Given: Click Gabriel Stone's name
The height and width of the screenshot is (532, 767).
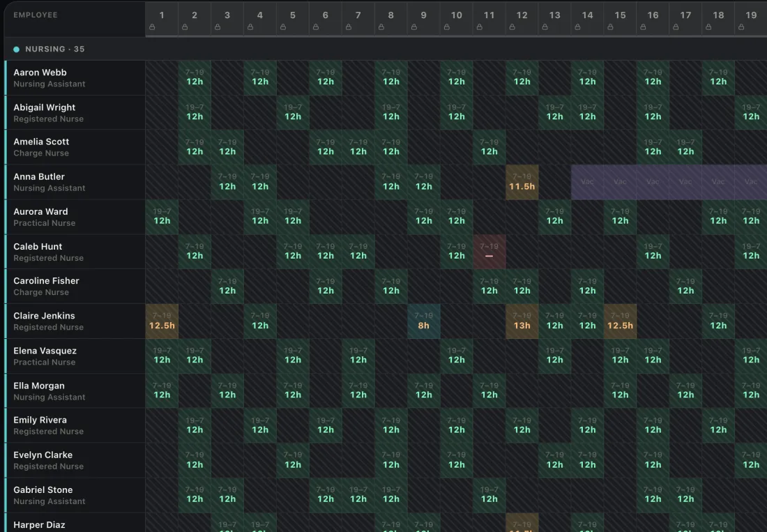Looking at the screenshot, I should 43,490.
